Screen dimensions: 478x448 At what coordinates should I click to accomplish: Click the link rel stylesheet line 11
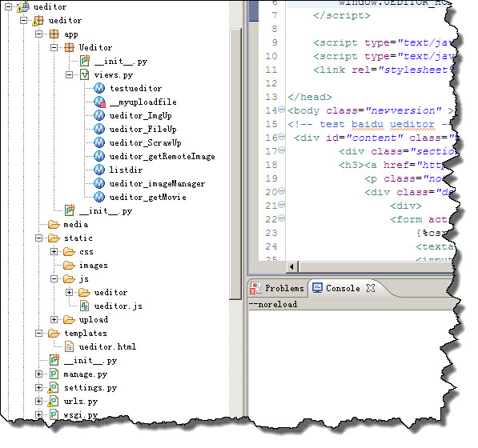point(383,70)
